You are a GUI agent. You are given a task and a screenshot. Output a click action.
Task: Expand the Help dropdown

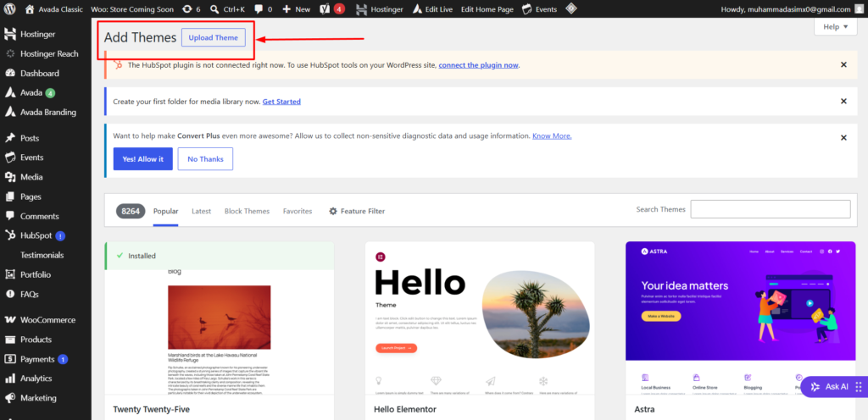[x=835, y=26]
